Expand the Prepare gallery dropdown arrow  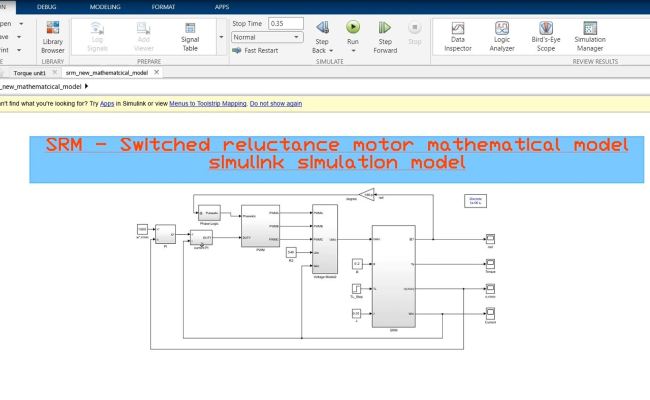[221, 37]
